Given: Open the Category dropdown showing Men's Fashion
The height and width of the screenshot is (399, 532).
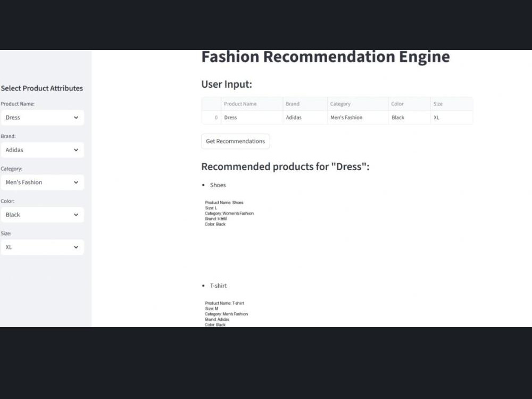Looking at the screenshot, I should pyautogui.click(x=42, y=182).
